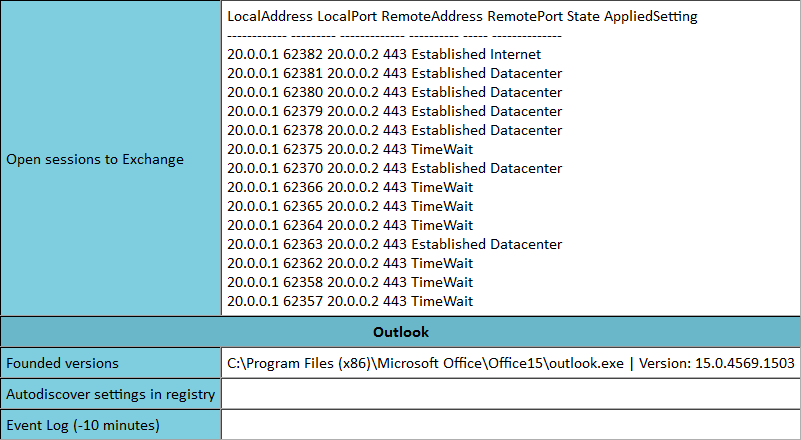Click the Established Datacenter row port 62363

(394, 244)
